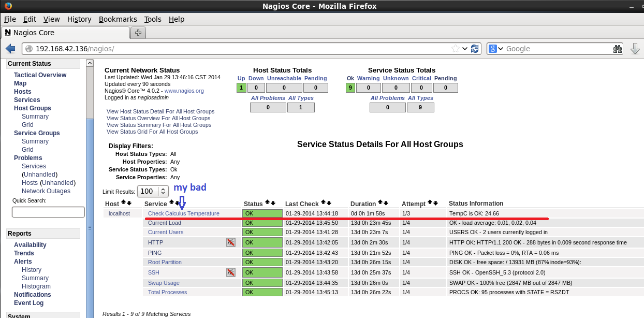Click the disabled notifications icon beside HTTP

point(231,242)
